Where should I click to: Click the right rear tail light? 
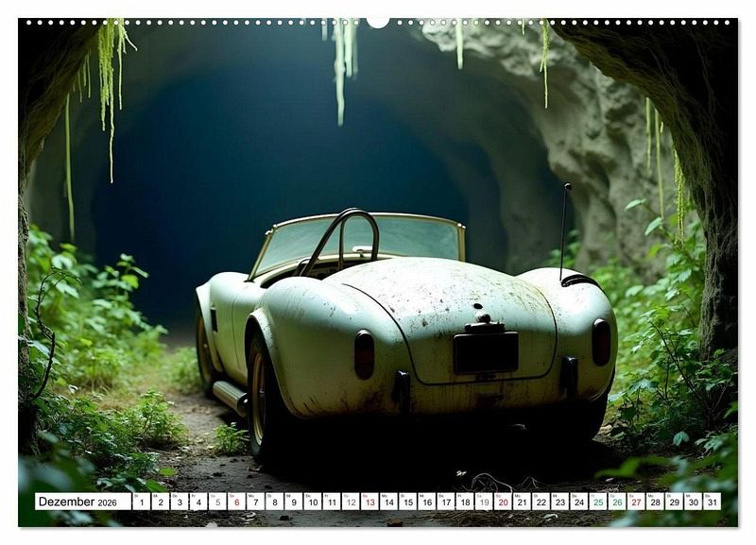[x=601, y=342]
